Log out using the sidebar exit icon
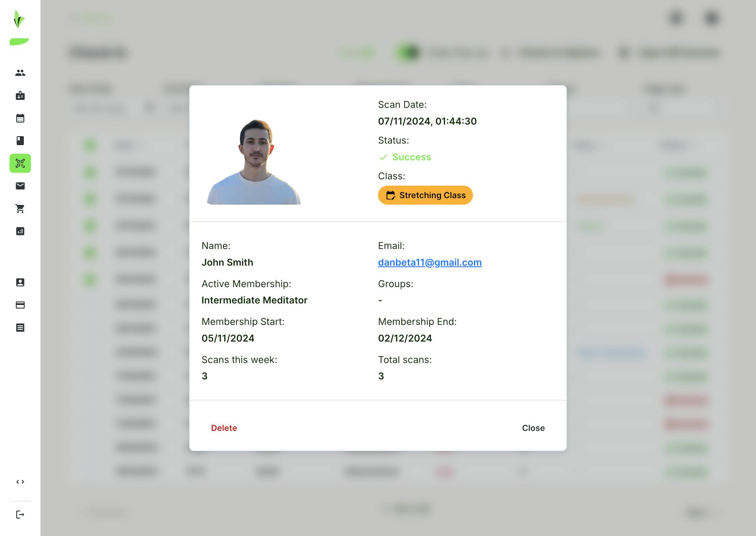 pos(20,514)
